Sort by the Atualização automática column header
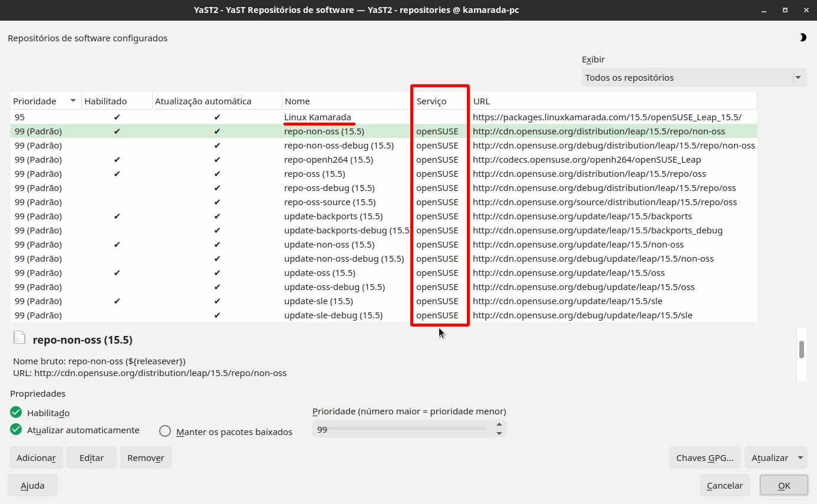Image resolution: width=817 pixels, height=504 pixels. click(x=217, y=101)
